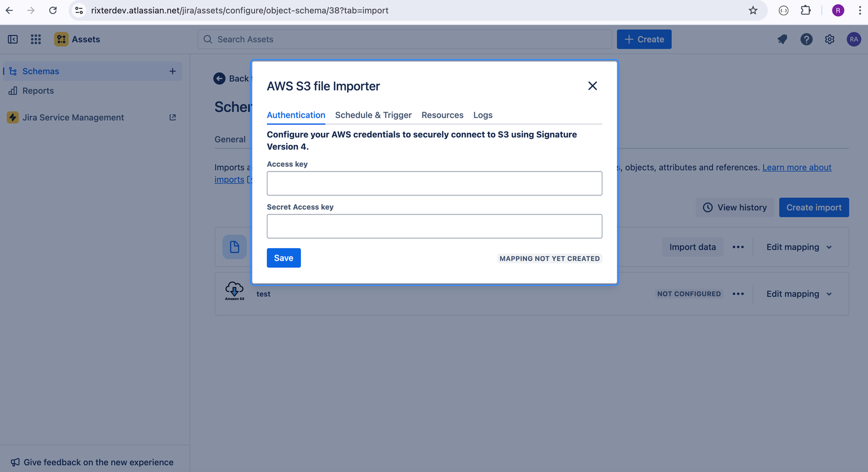
Task: Open the Logs tab
Action: (x=483, y=115)
